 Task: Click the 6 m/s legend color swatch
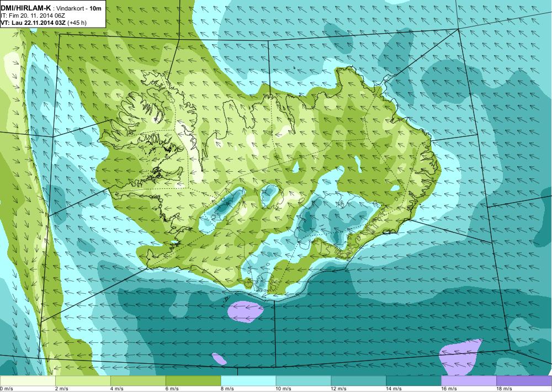tap(193, 381)
